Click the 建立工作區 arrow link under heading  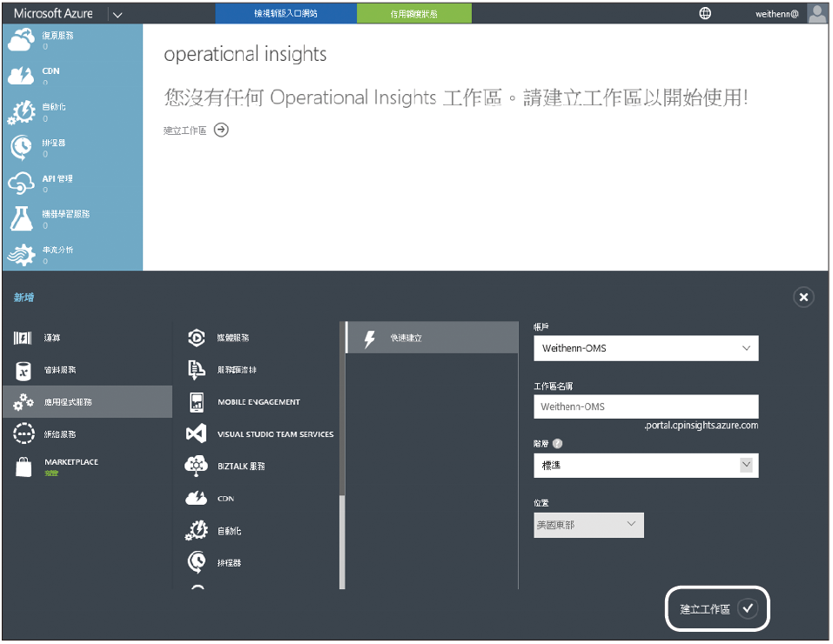pyautogui.click(x=196, y=131)
